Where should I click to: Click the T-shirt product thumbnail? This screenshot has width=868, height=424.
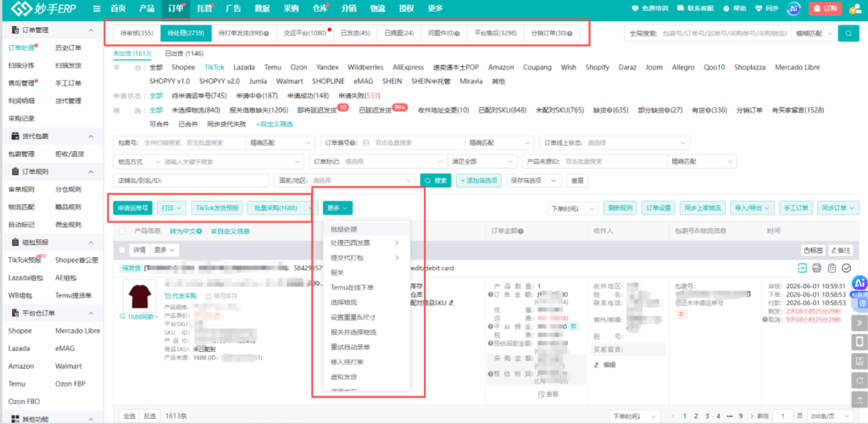tap(140, 294)
